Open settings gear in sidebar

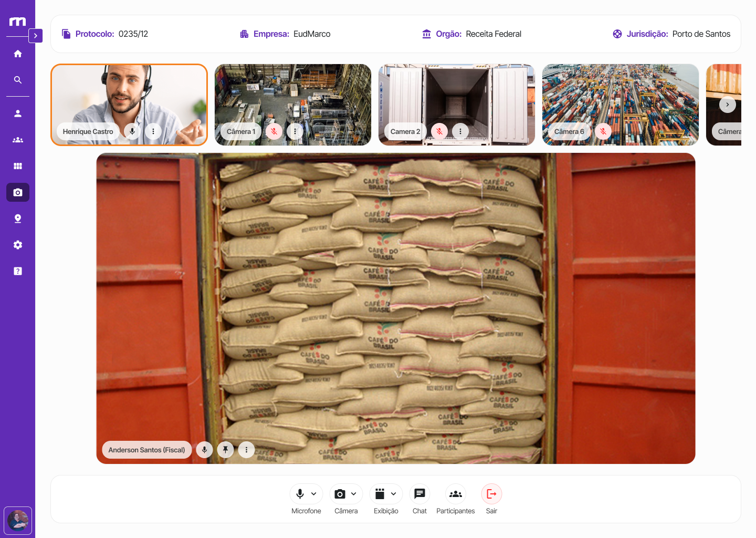point(18,245)
